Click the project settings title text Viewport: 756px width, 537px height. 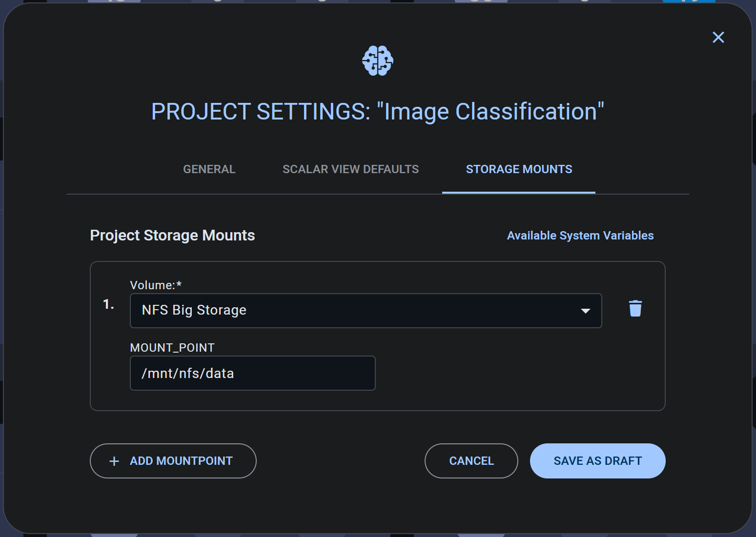click(378, 112)
